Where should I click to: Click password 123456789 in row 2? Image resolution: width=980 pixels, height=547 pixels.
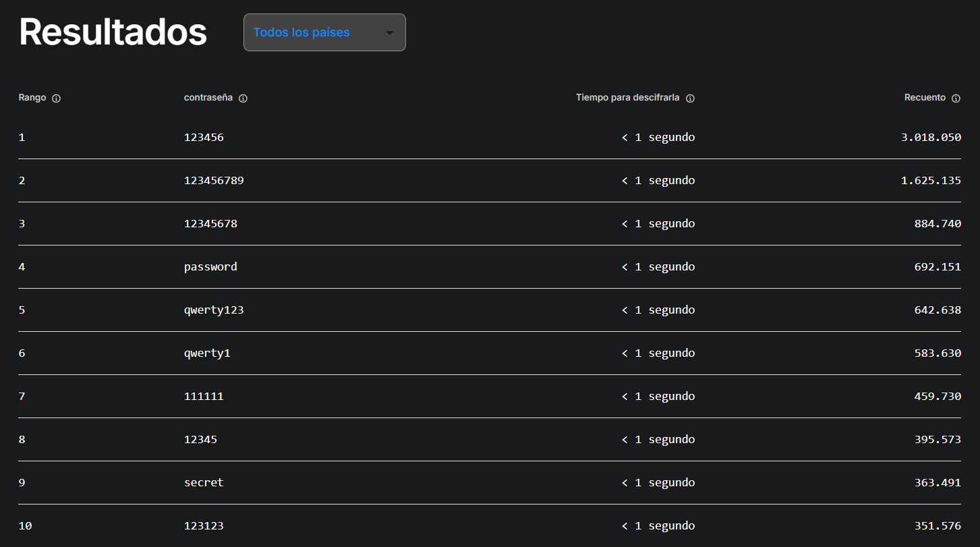214,181
